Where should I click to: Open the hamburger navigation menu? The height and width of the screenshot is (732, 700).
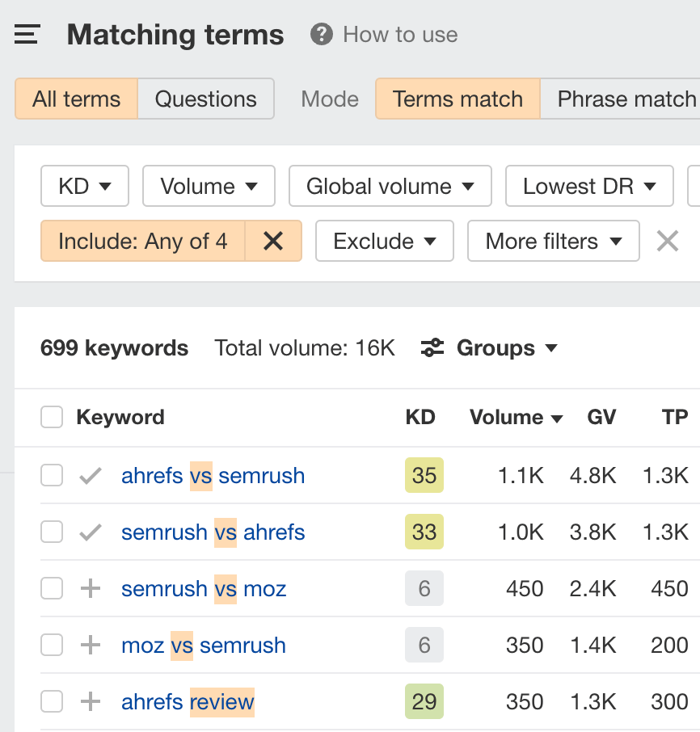[x=27, y=34]
